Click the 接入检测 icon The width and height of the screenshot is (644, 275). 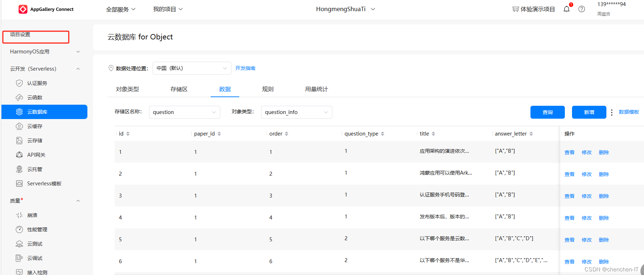point(19,272)
